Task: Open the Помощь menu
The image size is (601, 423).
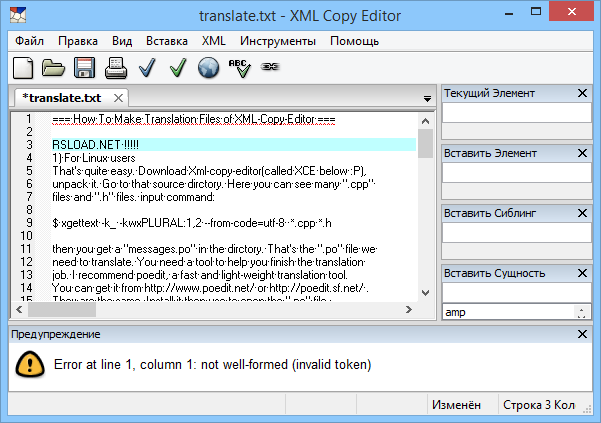Action: 355,41
